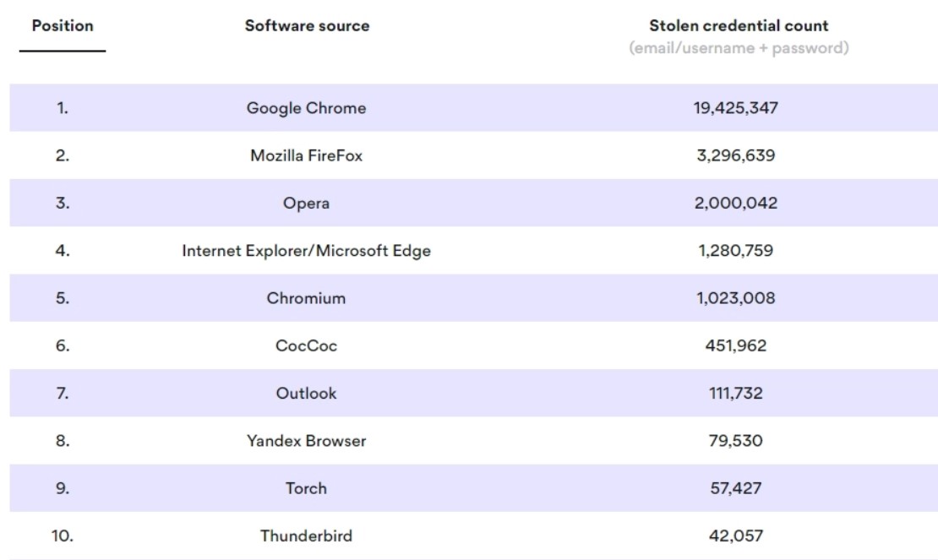This screenshot has height=560, width=938.
Task: Click the CocCoc browser entry
Action: tap(306, 345)
